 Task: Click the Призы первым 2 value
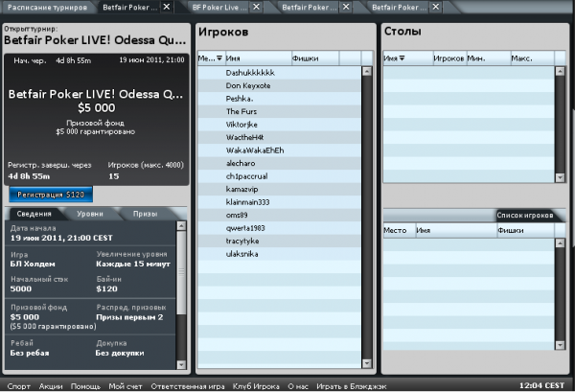(129, 317)
